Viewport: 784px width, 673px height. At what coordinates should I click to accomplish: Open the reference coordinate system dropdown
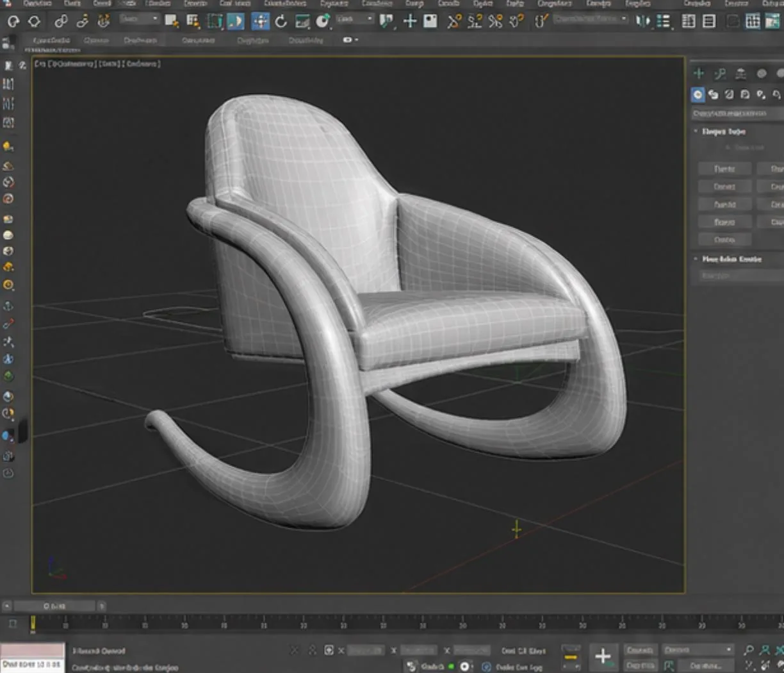tap(355, 19)
